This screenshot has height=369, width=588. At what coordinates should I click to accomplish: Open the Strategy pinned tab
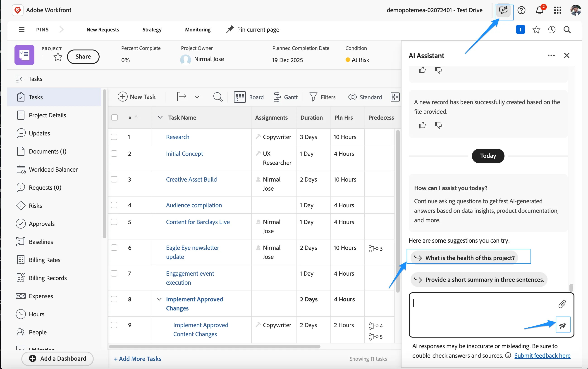tap(152, 30)
